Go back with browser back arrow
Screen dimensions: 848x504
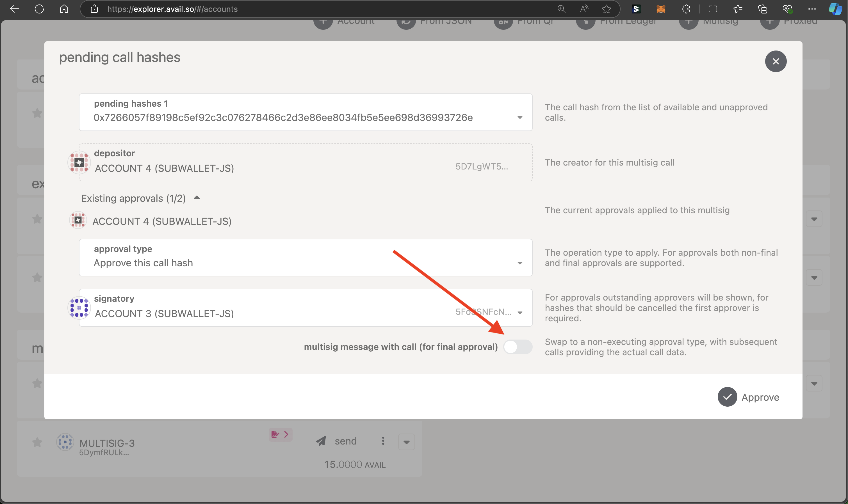15,9
